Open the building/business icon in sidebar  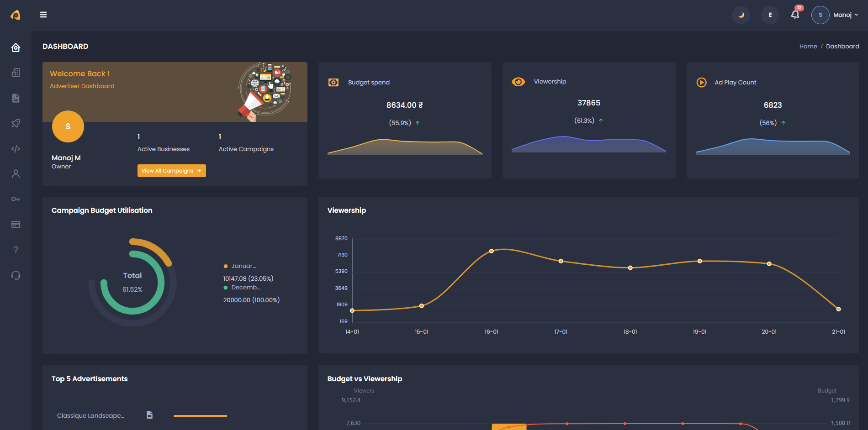click(16, 73)
